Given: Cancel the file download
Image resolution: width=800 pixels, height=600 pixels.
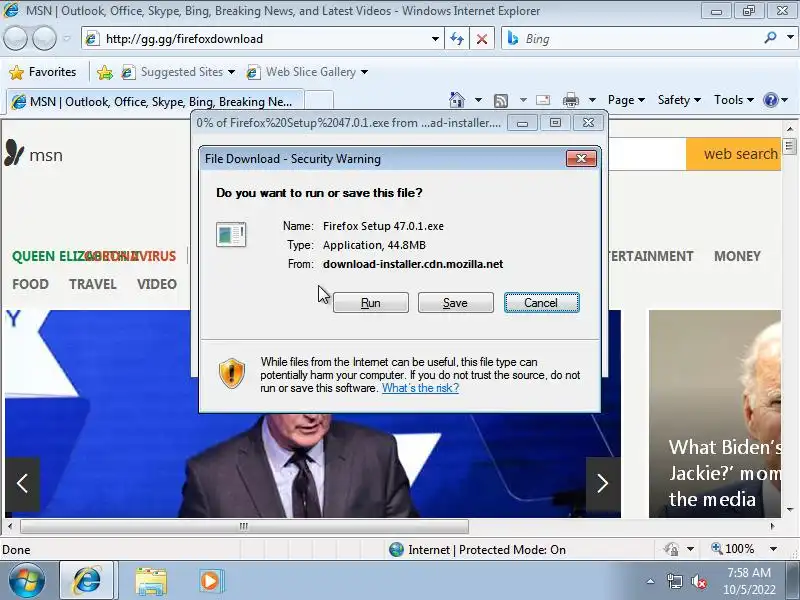Looking at the screenshot, I should click(x=541, y=303).
